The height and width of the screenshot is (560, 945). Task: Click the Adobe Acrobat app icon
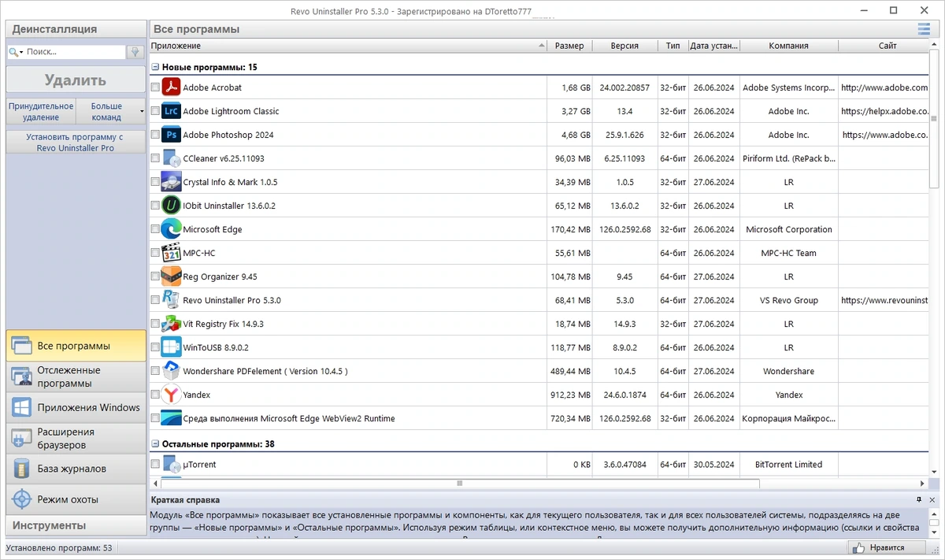point(171,87)
